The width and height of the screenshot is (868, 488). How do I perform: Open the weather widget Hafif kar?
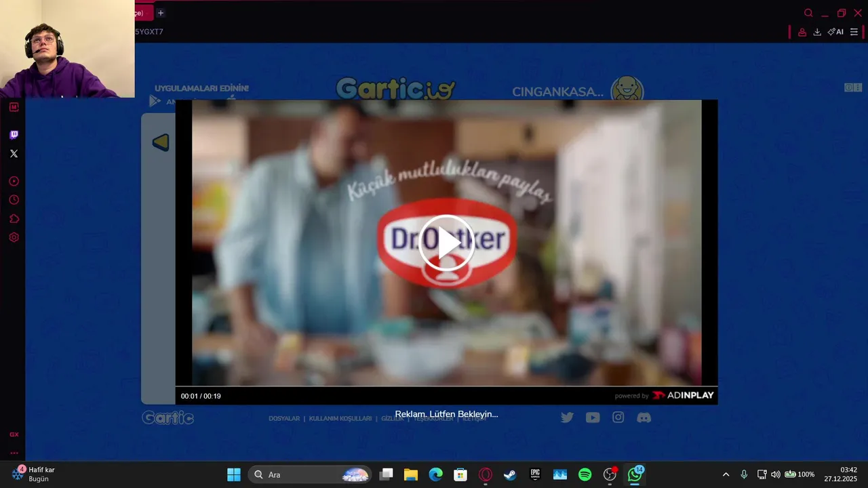tap(34, 474)
